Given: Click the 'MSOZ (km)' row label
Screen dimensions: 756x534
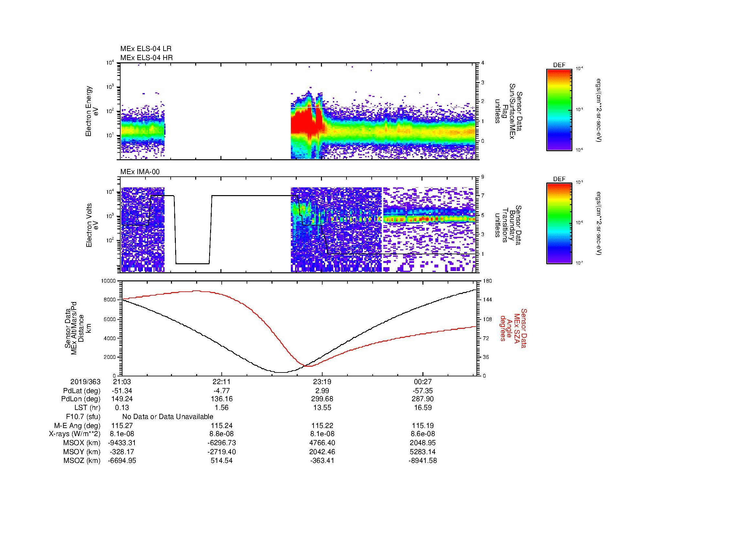Looking at the screenshot, I should [82, 461].
